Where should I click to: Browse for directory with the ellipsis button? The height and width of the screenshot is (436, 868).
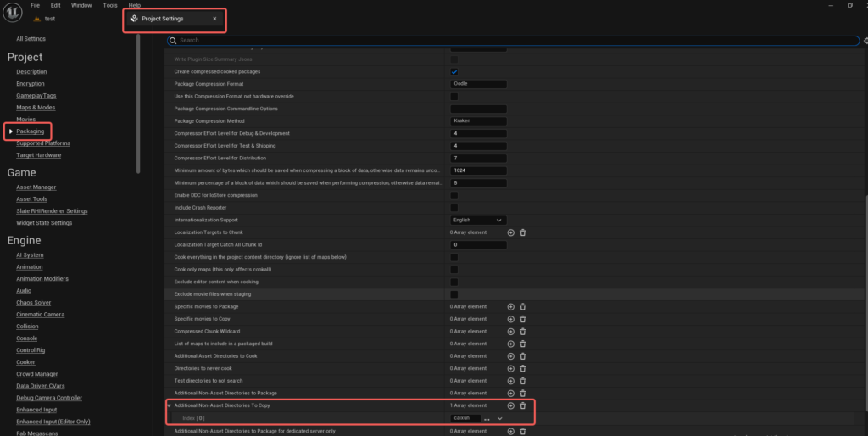pyautogui.click(x=487, y=419)
